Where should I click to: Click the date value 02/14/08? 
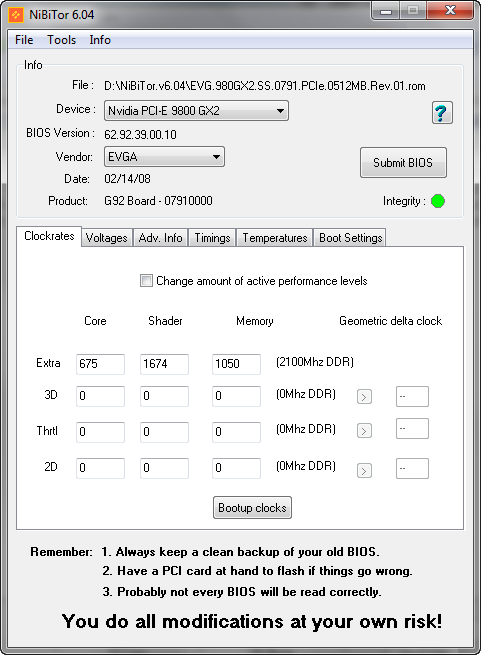click(127, 179)
